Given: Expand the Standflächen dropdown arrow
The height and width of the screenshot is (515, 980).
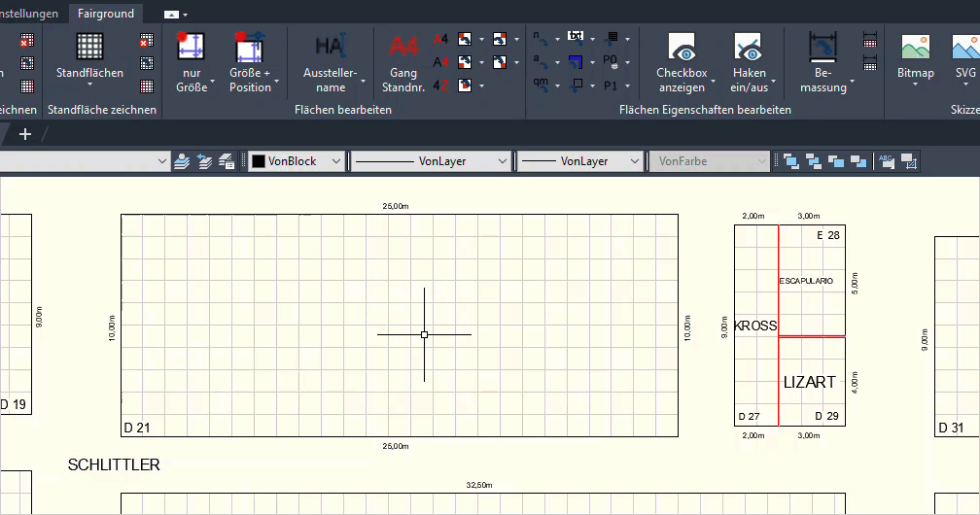Looking at the screenshot, I should tap(89, 85).
